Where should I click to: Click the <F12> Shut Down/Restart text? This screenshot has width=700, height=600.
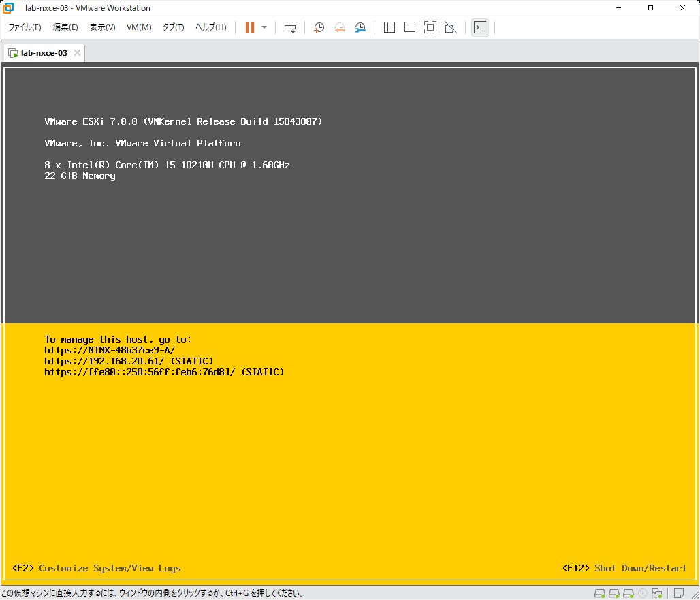coord(624,568)
